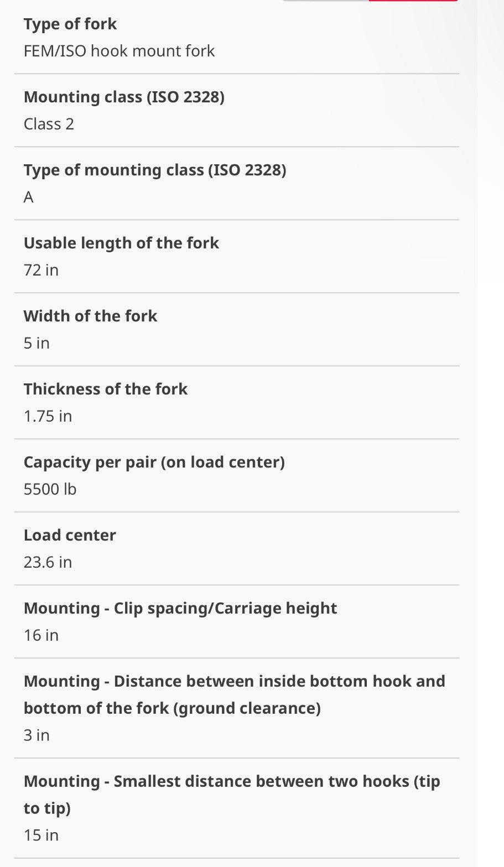Image resolution: width=504 pixels, height=867 pixels.
Task: Select 'Usable length of the fork' label
Action: pos(121,243)
